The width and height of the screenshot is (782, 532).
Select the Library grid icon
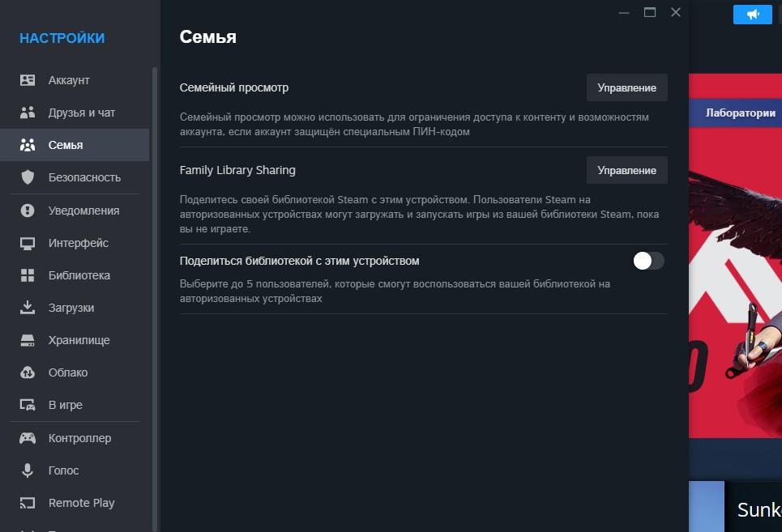point(28,275)
